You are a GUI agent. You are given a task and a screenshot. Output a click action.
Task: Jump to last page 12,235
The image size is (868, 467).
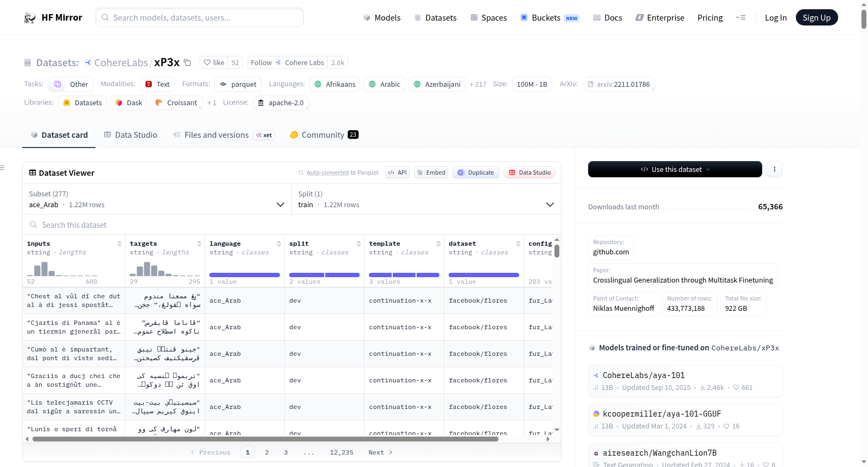pyautogui.click(x=342, y=452)
